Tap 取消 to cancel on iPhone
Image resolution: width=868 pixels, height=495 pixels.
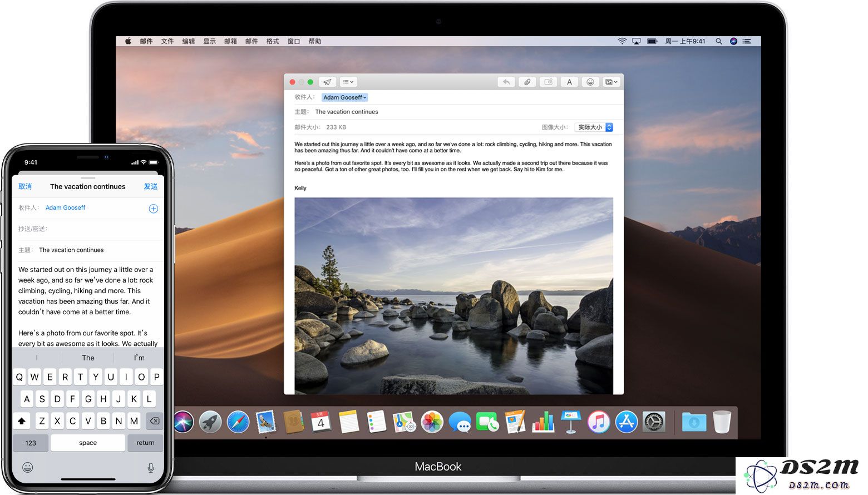tap(25, 186)
